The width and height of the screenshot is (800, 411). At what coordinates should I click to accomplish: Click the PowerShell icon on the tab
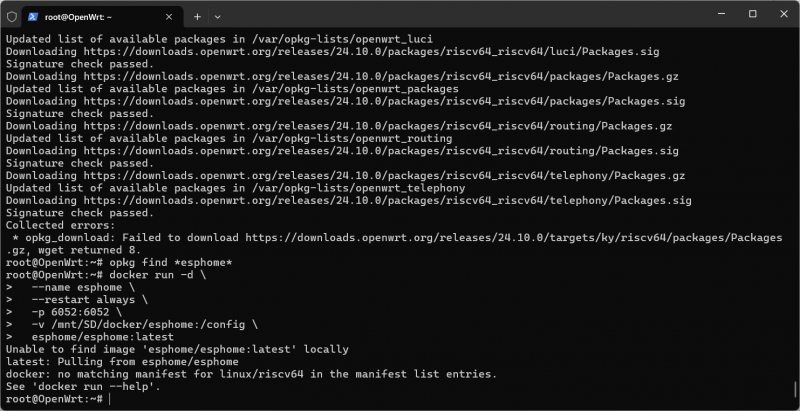tap(34, 17)
